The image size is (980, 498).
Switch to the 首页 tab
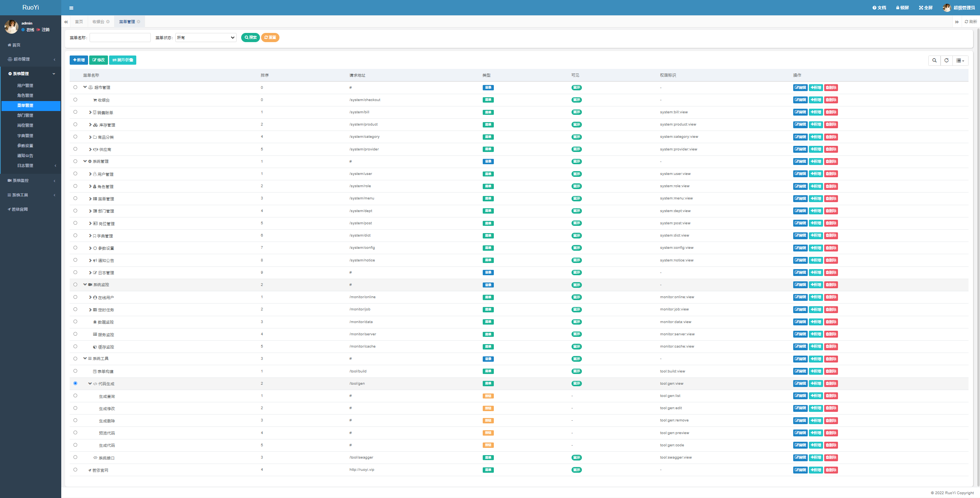pos(79,22)
